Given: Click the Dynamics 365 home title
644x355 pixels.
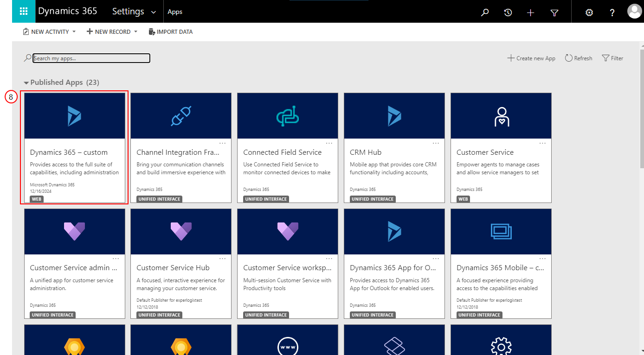Looking at the screenshot, I should pos(68,11).
